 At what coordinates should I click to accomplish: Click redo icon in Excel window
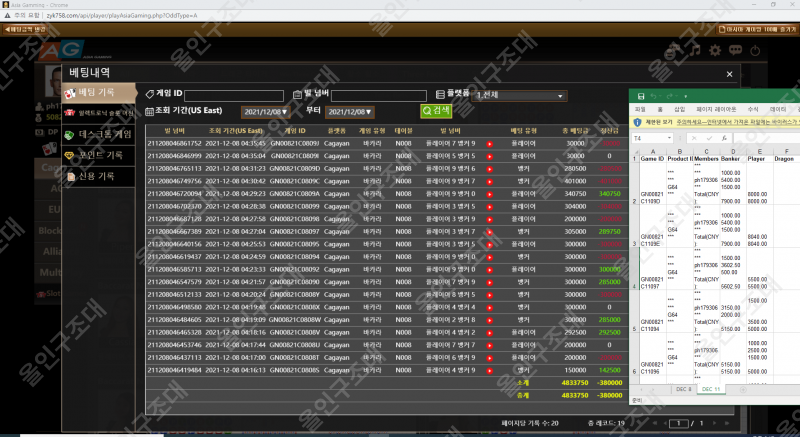(669, 96)
